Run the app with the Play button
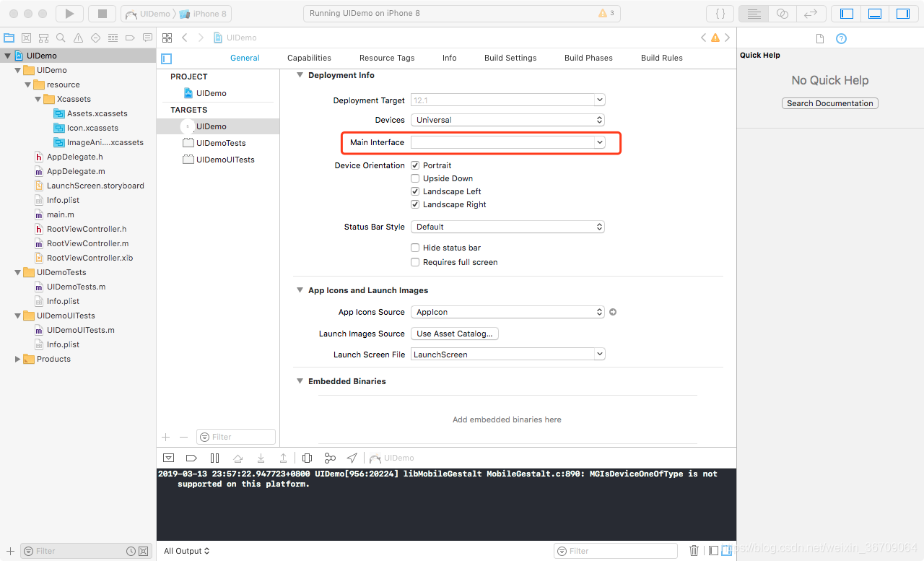Image resolution: width=924 pixels, height=561 pixels. [x=69, y=13]
